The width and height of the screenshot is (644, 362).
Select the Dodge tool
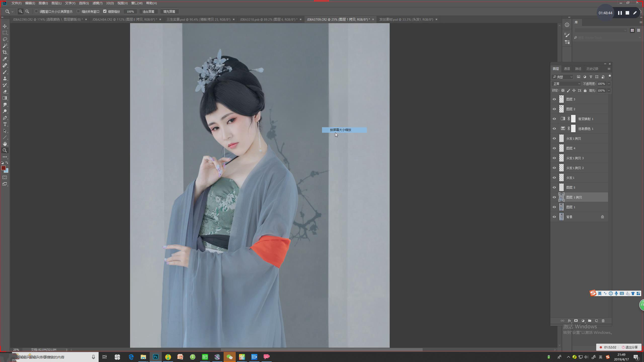pyautogui.click(x=5, y=111)
